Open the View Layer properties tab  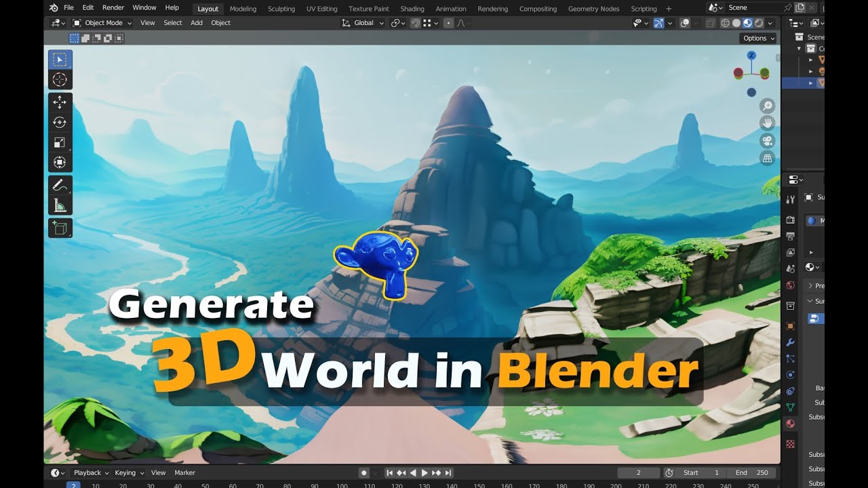pos(790,253)
